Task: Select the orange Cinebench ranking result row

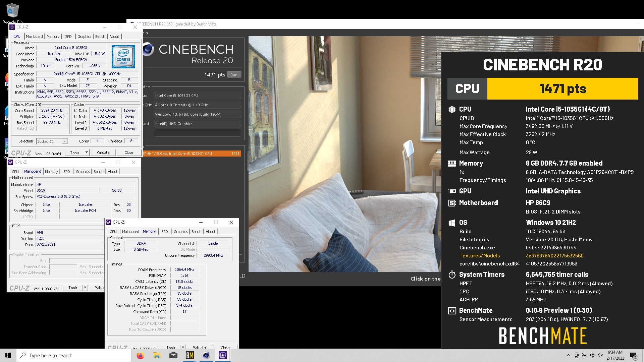Action: point(192,154)
